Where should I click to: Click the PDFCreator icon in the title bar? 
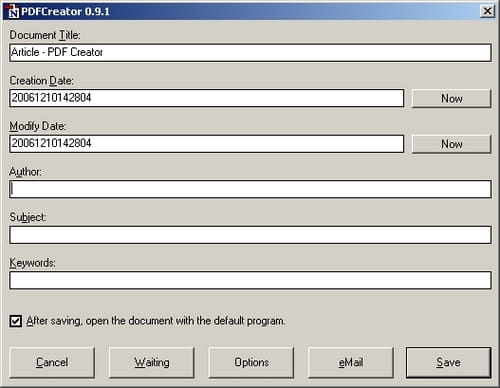[x=13, y=11]
